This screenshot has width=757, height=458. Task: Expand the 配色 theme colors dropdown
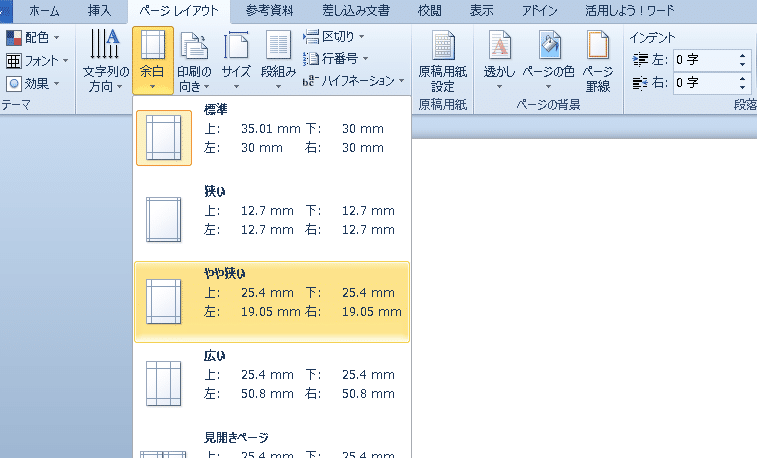(33, 37)
